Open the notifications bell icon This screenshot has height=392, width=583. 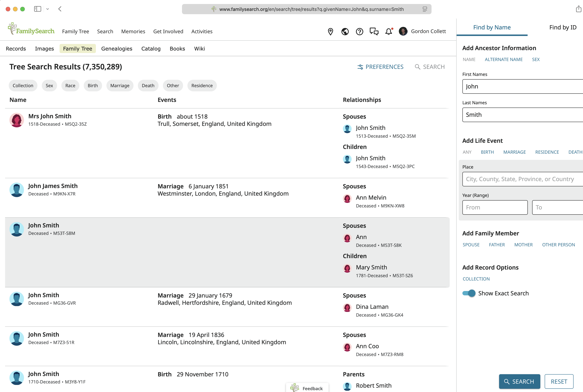(x=389, y=31)
